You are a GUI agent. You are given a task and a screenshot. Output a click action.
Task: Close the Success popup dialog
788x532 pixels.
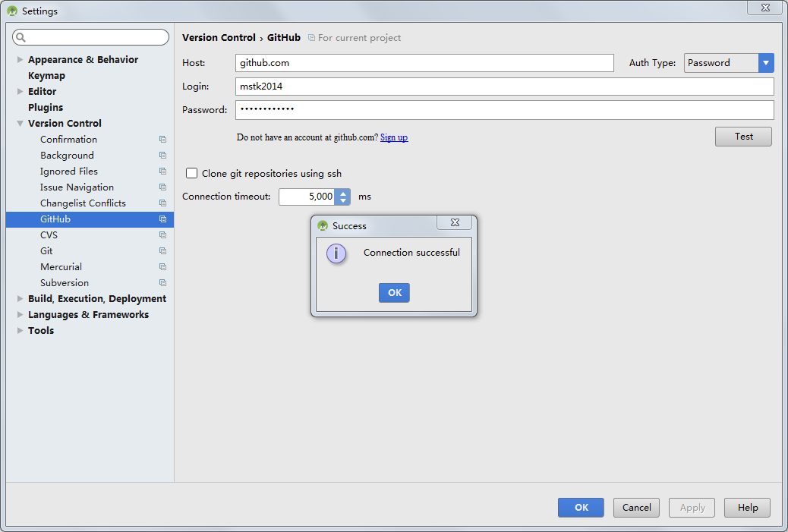454,223
